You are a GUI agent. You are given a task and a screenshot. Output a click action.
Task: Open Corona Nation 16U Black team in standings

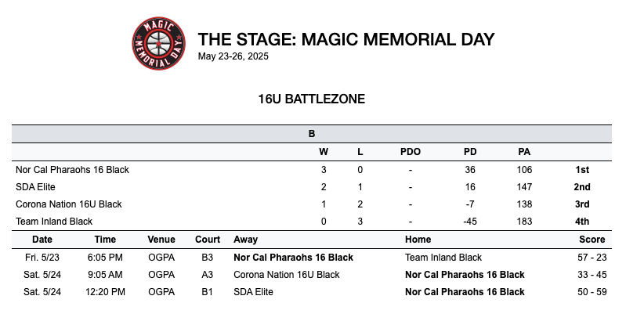point(69,204)
